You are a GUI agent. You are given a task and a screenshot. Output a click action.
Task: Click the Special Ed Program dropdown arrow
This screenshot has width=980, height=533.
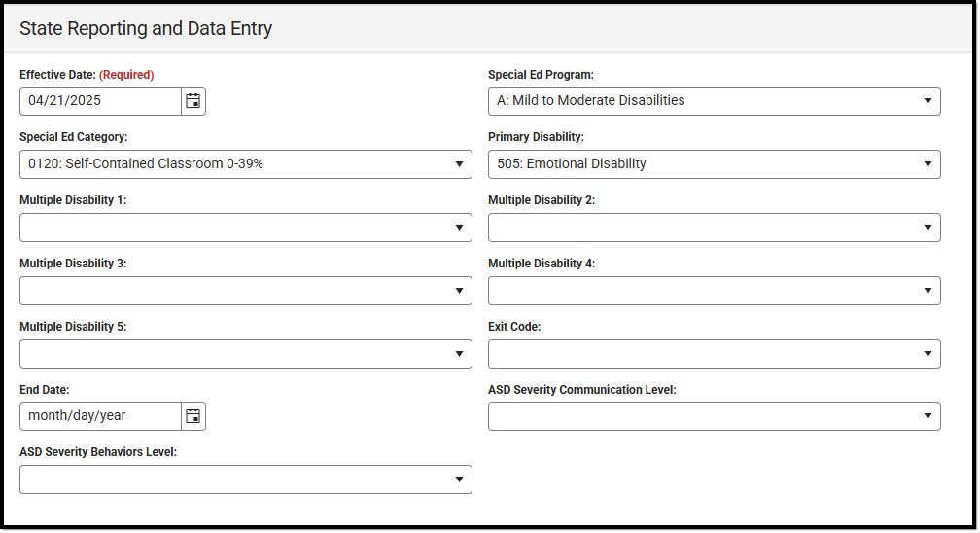pos(928,101)
